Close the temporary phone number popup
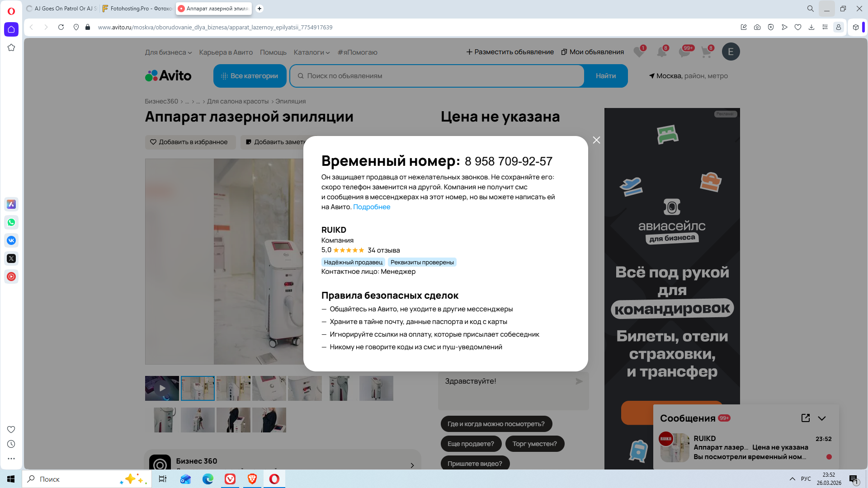Screen dimensions: 868x488 596,140
